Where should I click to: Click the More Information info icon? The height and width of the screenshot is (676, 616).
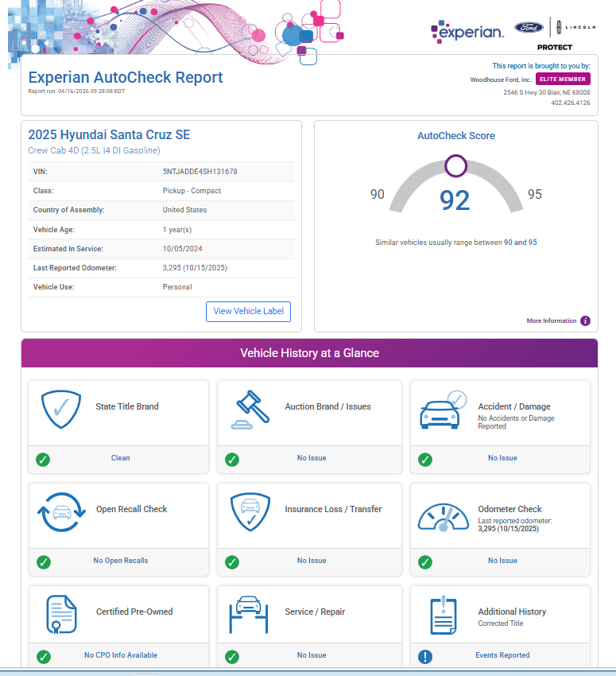pyautogui.click(x=585, y=321)
